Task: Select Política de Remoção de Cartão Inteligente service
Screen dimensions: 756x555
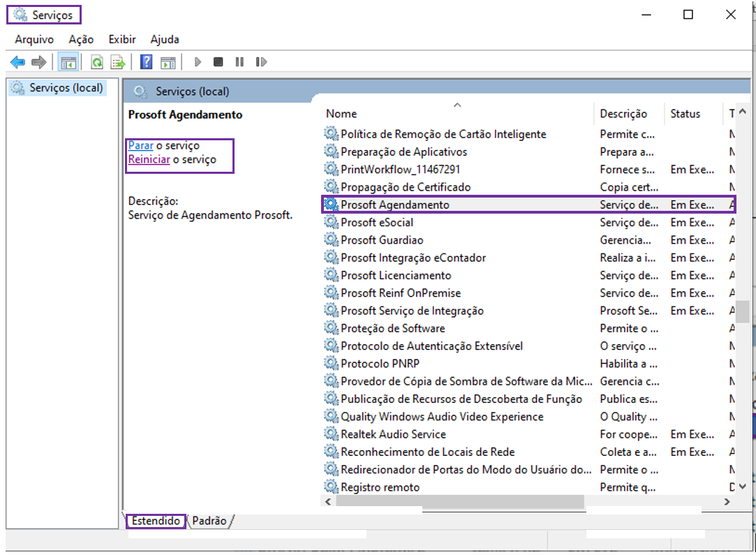Action: click(529, 134)
